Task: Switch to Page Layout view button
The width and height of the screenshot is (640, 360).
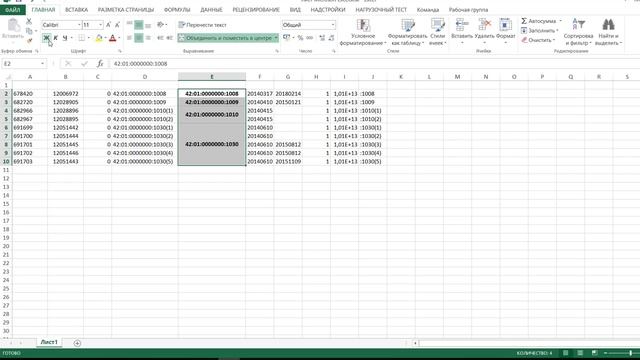Action: click(580, 353)
